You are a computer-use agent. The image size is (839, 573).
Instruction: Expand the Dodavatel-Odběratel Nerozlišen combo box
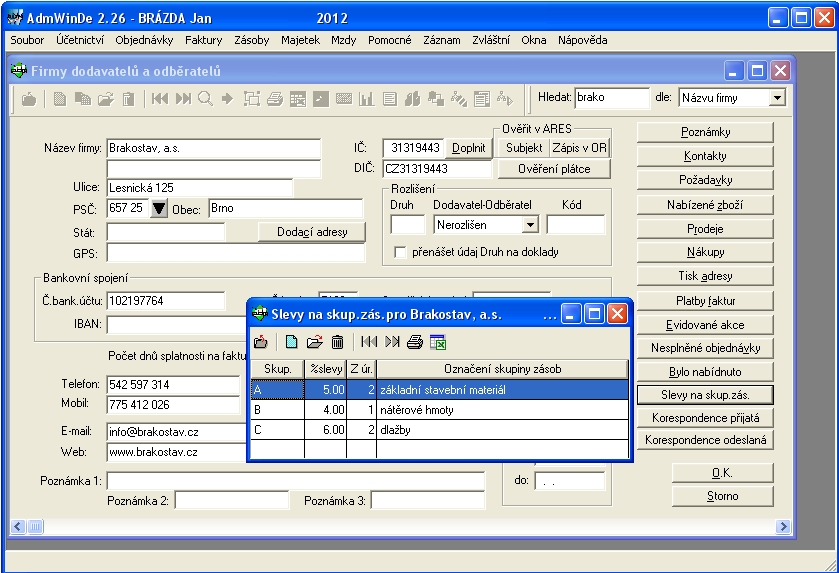coord(530,225)
